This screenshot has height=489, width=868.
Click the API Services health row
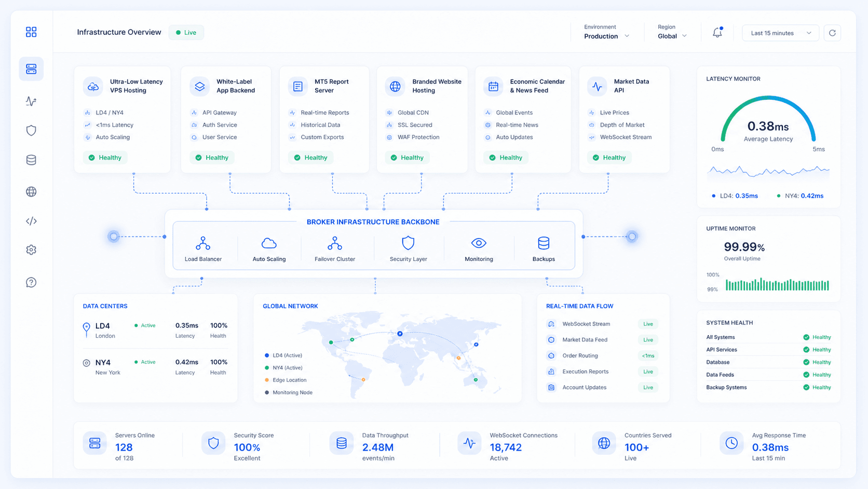[768, 350]
